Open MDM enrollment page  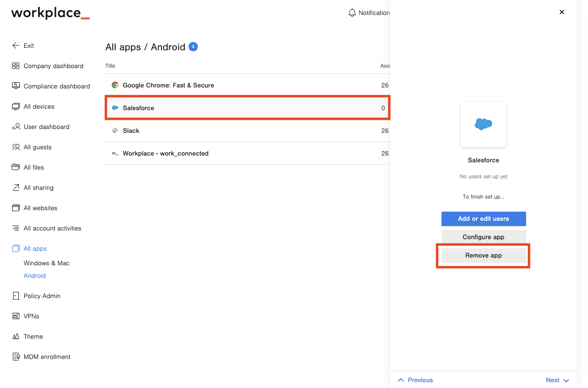[x=47, y=357]
